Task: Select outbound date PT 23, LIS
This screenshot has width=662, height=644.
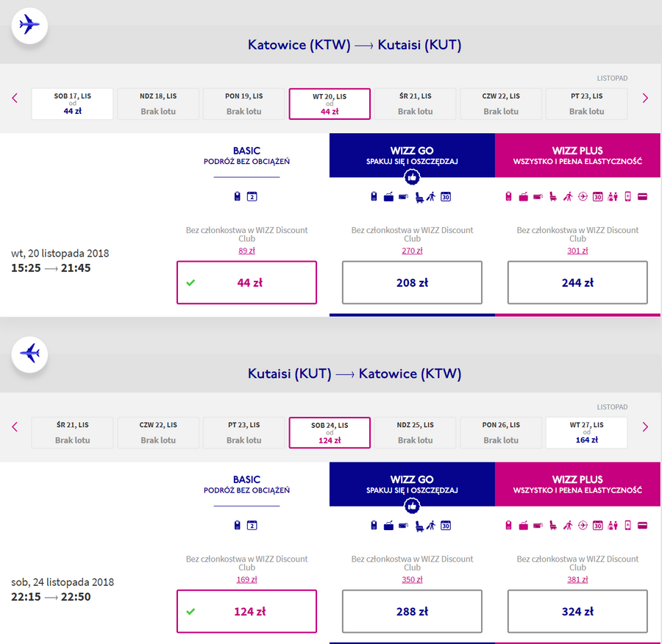Action: point(586,104)
